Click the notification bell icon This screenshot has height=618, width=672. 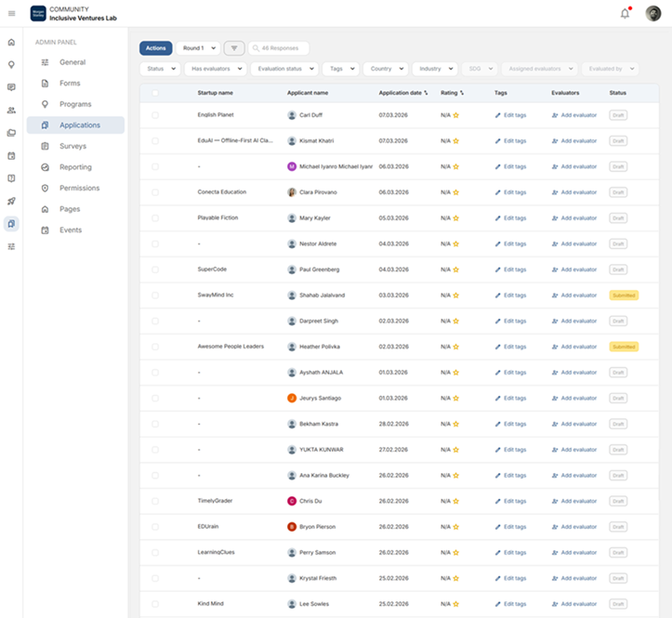(x=625, y=13)
